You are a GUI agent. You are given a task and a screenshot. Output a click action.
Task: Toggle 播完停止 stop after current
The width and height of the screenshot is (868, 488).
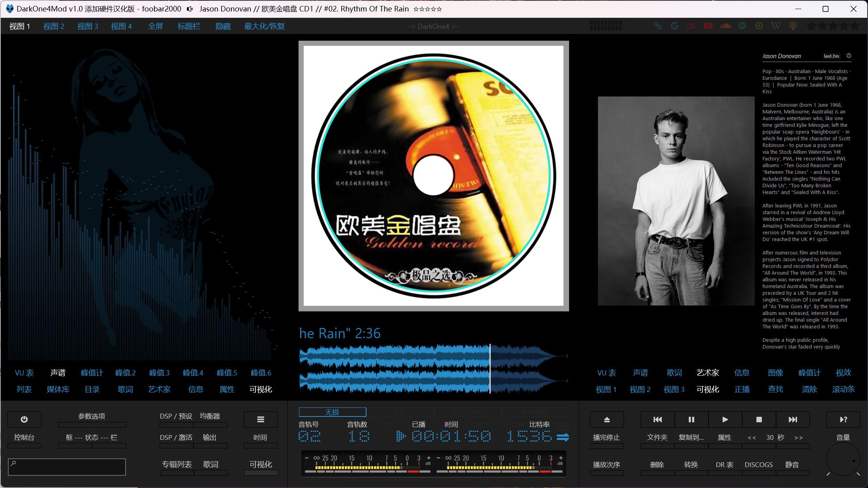607,437
